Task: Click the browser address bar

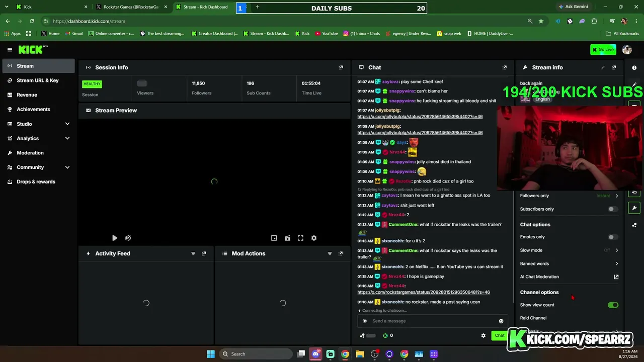Action: click(x=282, y=21)
